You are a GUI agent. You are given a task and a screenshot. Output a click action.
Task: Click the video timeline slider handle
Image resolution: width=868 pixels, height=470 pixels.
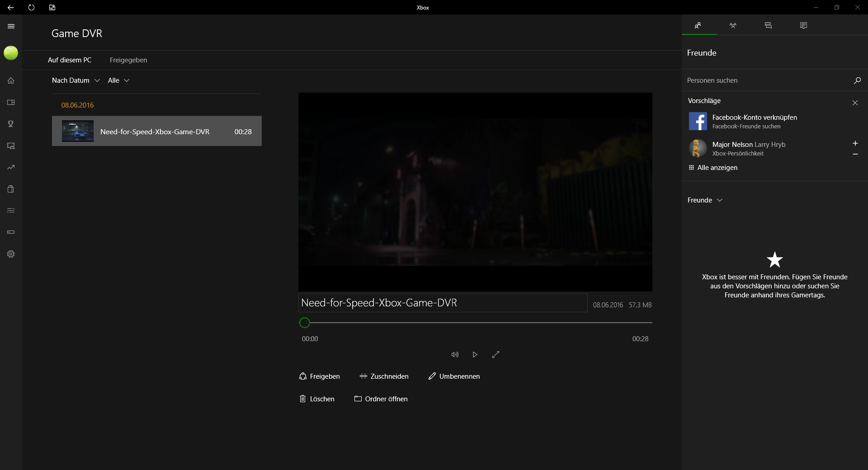point(305,323)
